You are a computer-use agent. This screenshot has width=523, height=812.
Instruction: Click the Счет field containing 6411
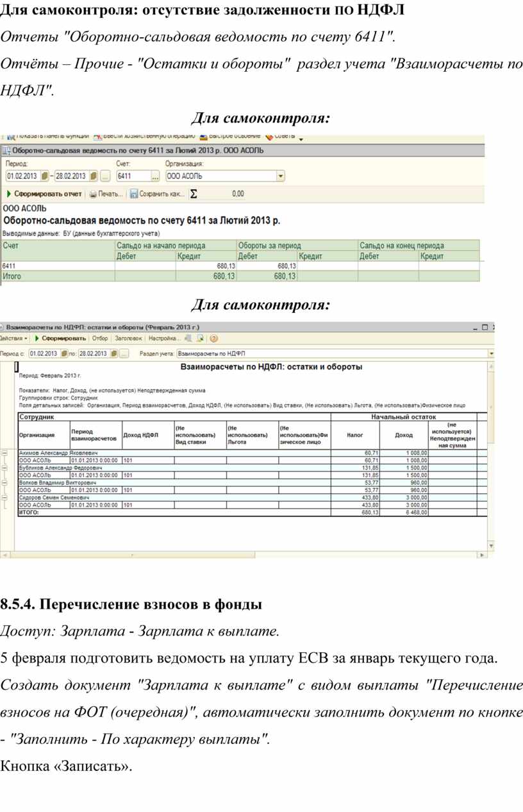click(132, 176)
